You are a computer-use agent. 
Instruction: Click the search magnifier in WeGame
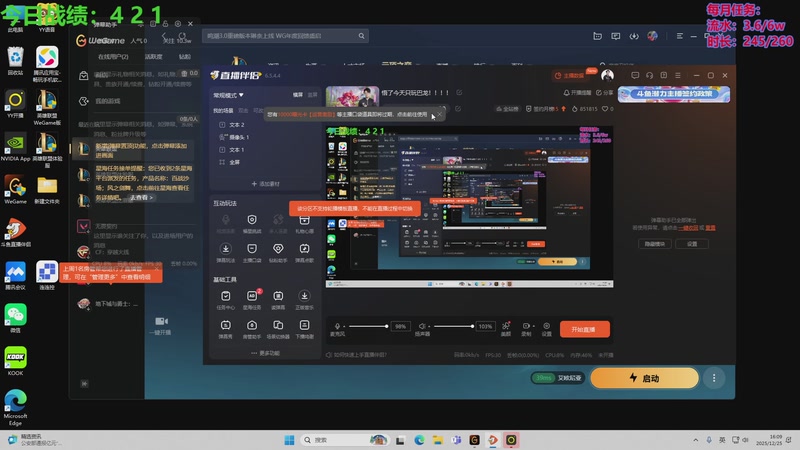click(x=361, y=36)
